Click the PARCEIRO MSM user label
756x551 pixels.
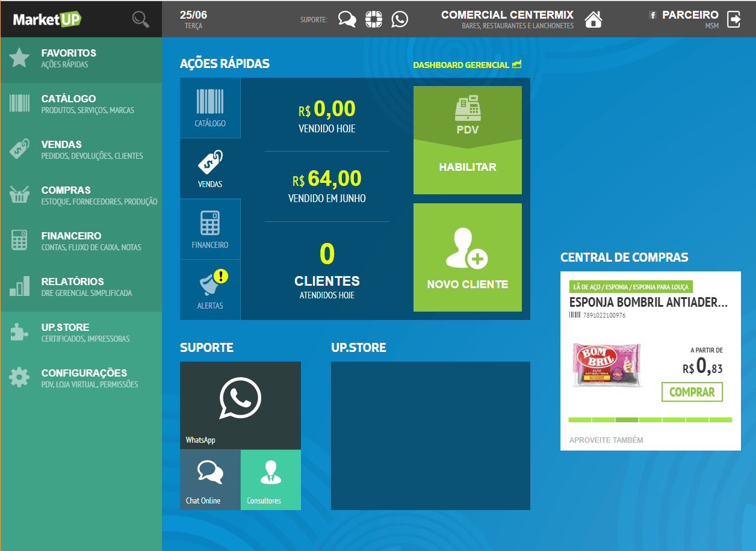pyautogui.click(x=690, y=19)
